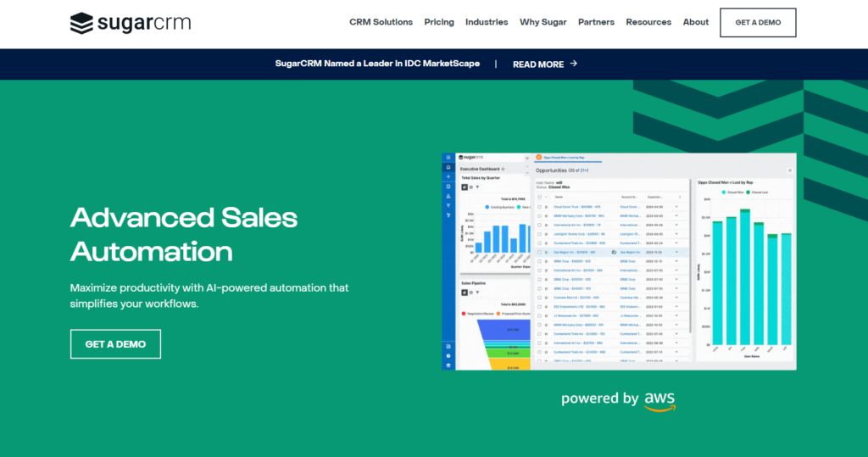Follow the READ MORE link in banner
The height and width of the screenshot is (457, 868).
pos(544,64)
